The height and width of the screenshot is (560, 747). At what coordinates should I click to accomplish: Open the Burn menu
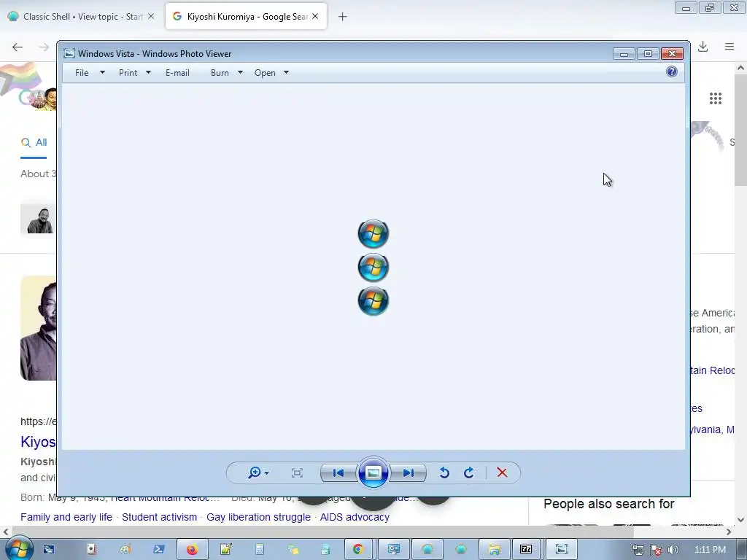click(x=220, y=73)
